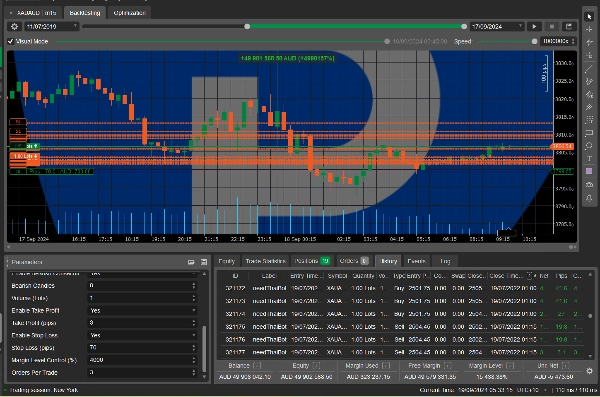Click the Margin Level Control (%) field
The width and height of the screenshot is (600, 397).
click(142, 360)
